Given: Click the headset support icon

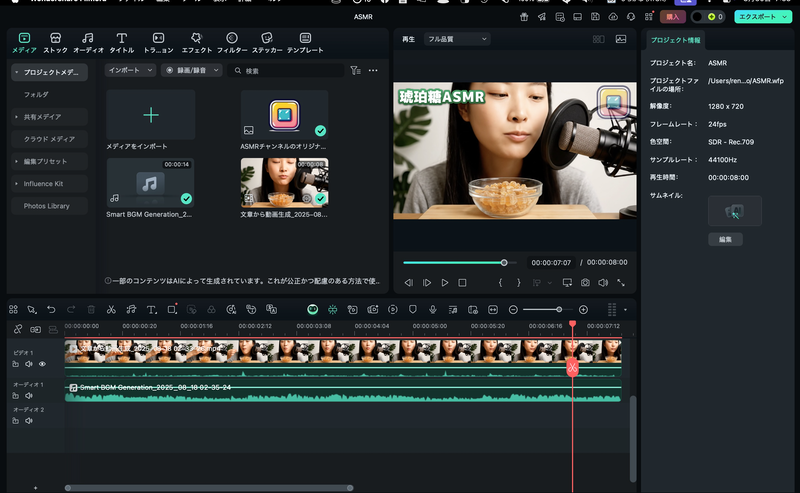Looking at the screenshot, I should pyautogui.click(x=631, y=17).
